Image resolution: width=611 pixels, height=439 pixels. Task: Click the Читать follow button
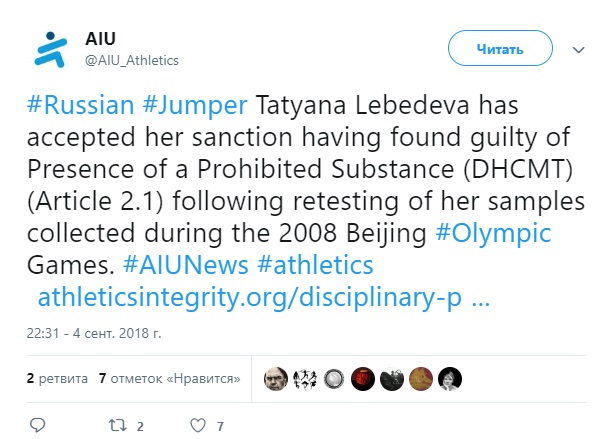(500, 48)
